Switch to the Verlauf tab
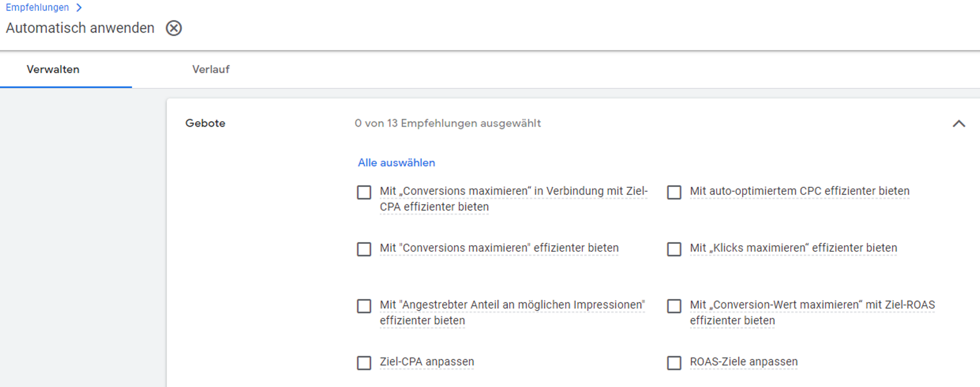The width and height of the screenshot is (980, 387). point(211,69)
